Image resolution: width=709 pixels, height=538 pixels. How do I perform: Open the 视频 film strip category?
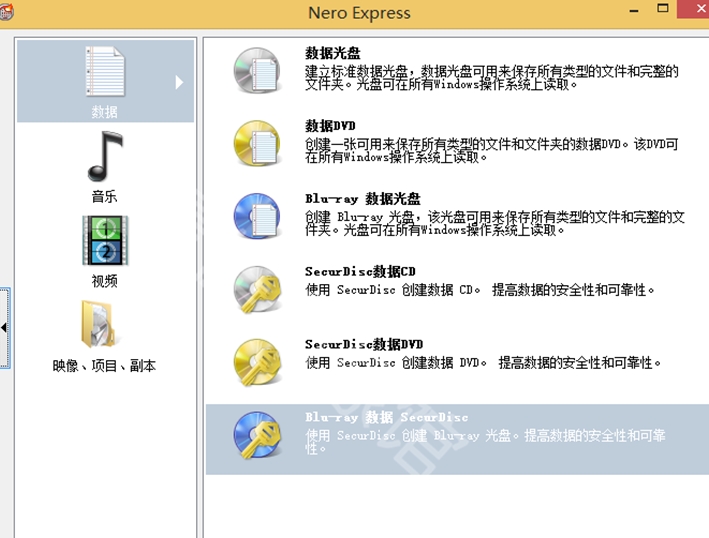coord(105,240)
